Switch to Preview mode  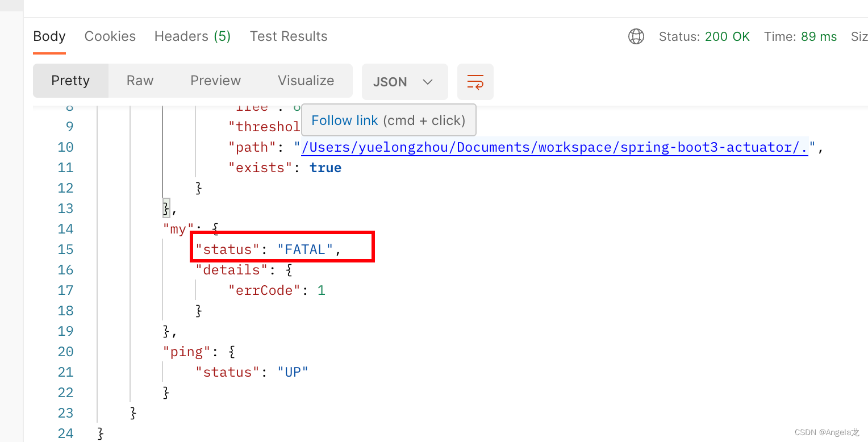(215, 81)
